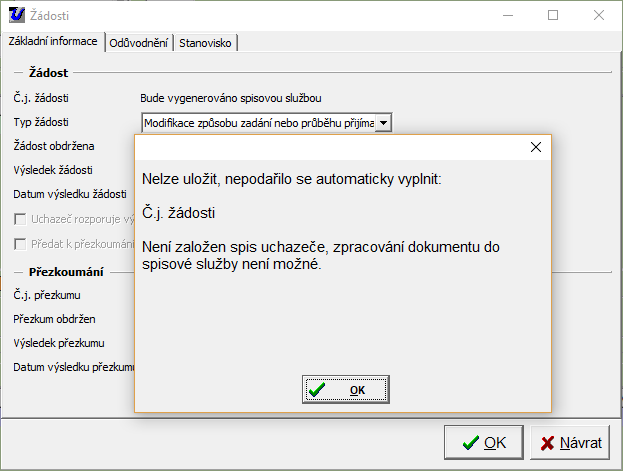Close the error message dialog with X
The width and height of the screenshot is (623, 471).
coord(535,147)
